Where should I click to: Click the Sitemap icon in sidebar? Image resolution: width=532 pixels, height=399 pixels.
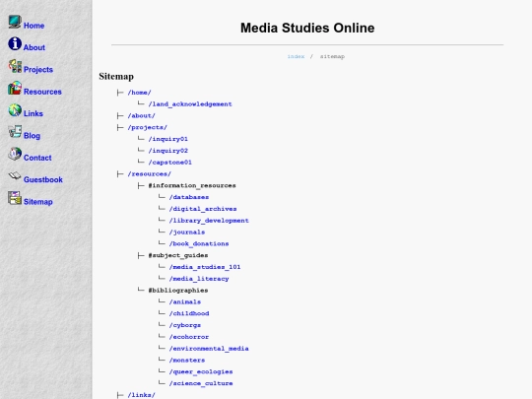click(15, 198)
